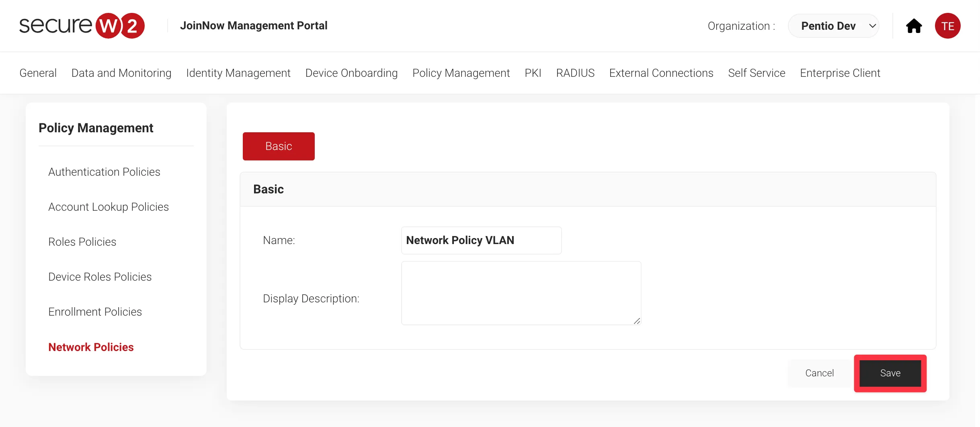
Task: Click the Display Description text area
Action: [521, 293]
